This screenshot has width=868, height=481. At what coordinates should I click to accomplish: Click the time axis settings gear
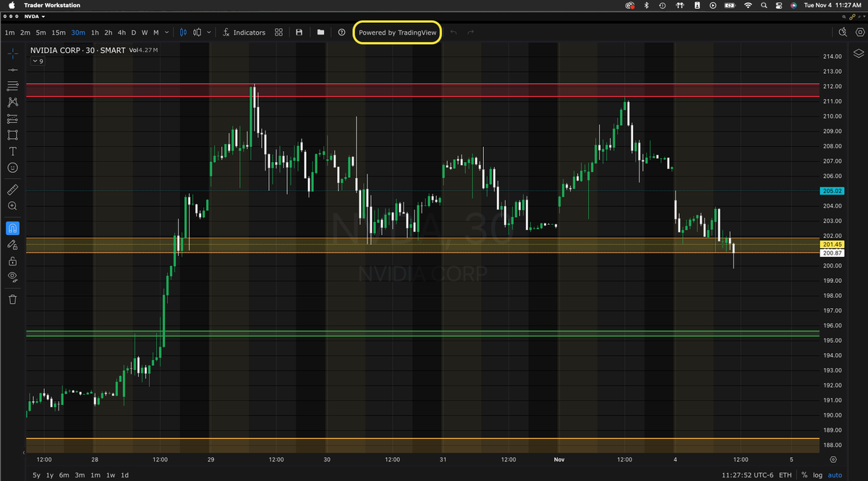pos(834,459)
